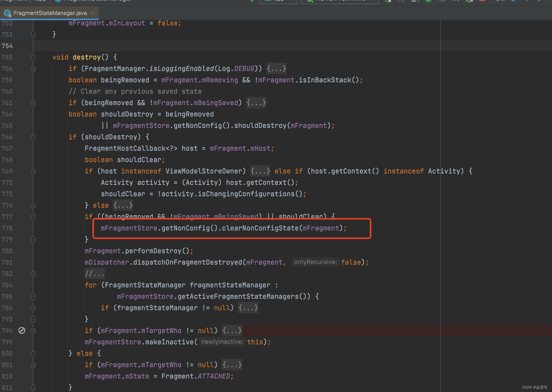Expand folded {...} after mBeingSaved condition line 761

pyautogui.click(x=256, y=103)
